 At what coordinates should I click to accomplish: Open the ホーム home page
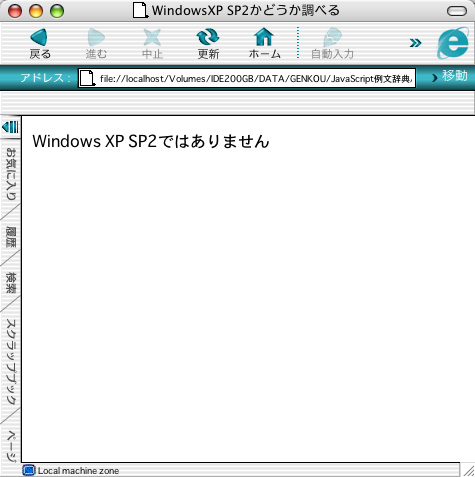point(264,43)
